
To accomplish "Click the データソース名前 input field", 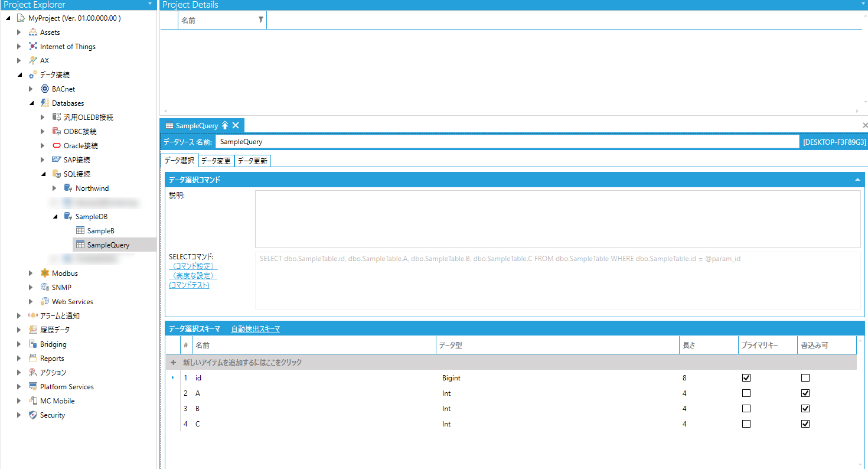I will 507,142.
